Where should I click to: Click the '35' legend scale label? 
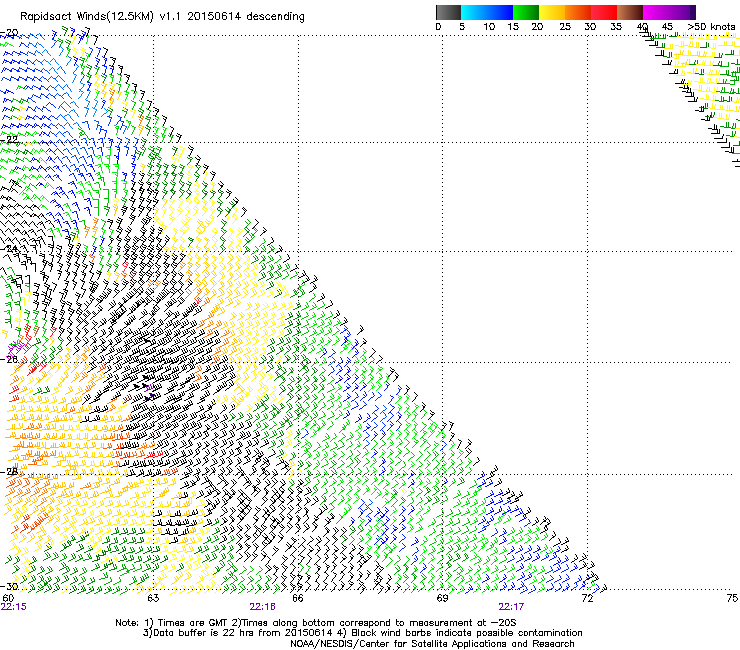(x=616, y=27)
